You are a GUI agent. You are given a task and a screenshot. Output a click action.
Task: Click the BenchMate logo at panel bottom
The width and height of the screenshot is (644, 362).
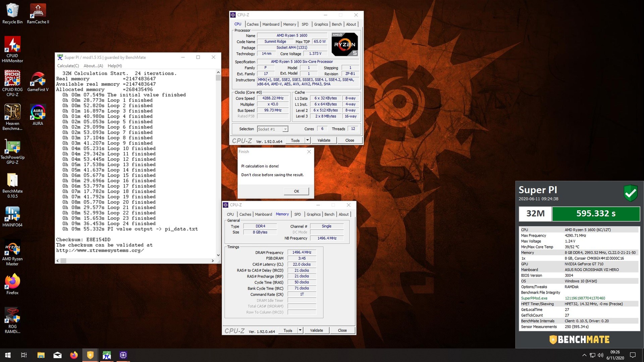point(579,340)
